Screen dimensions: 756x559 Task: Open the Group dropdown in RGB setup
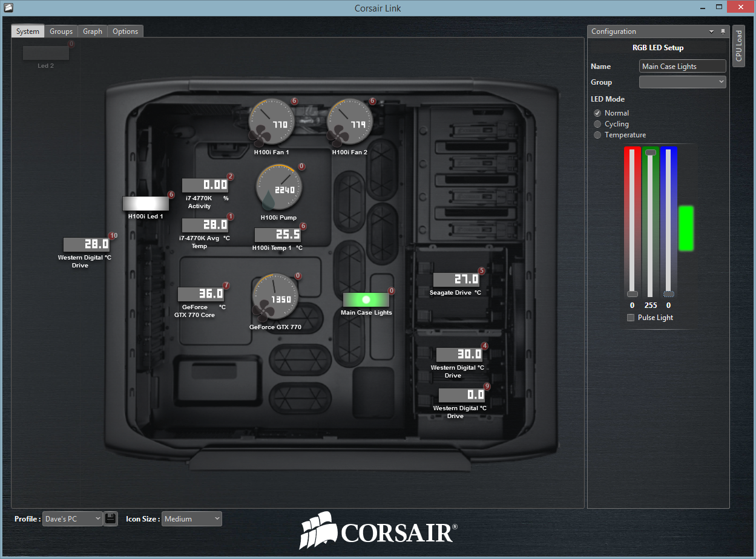[682, 82]
